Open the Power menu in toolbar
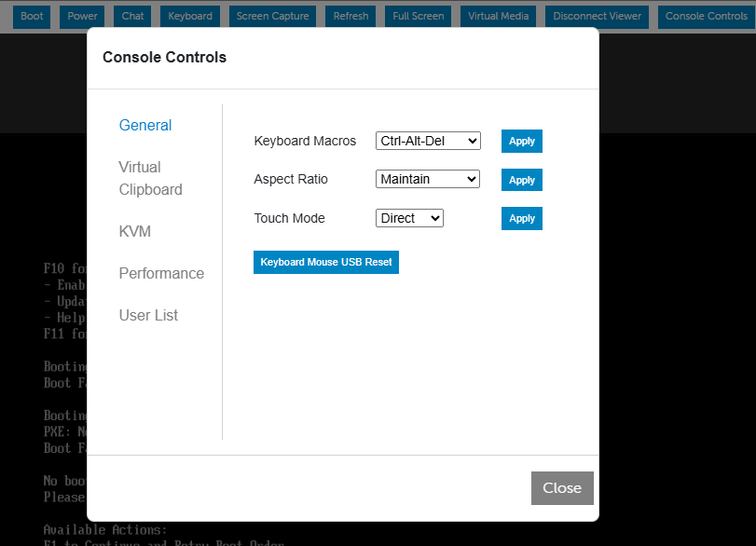Viewport: 756px width, 546px height. [x=82, y=16]
